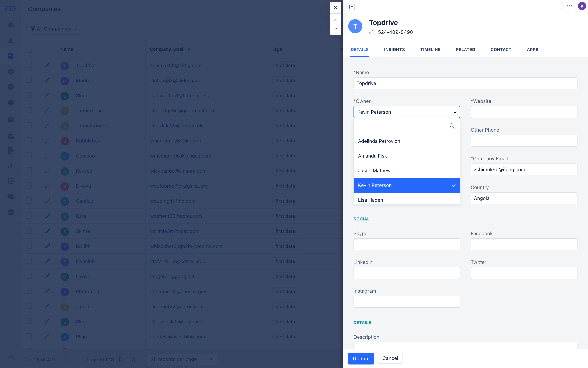Open the records per page dropdown
This screenshot has height=368, width=588.
point(182,359)
